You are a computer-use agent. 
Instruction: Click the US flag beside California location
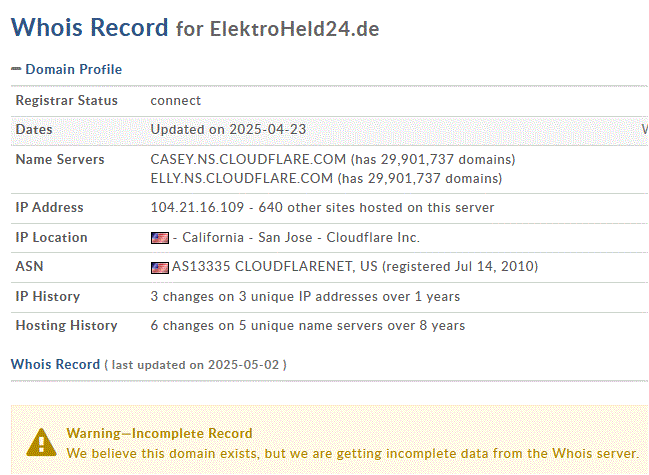tap(159, 238)
